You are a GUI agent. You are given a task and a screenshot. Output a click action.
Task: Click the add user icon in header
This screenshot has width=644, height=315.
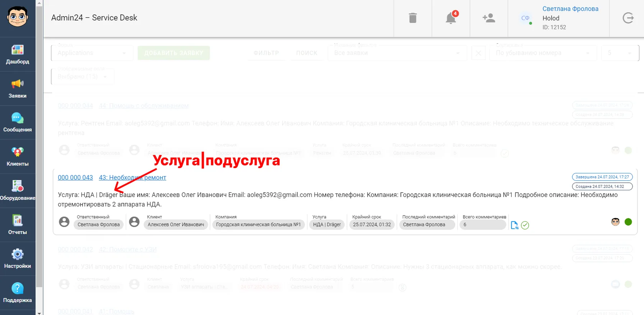tap(489, 18)
